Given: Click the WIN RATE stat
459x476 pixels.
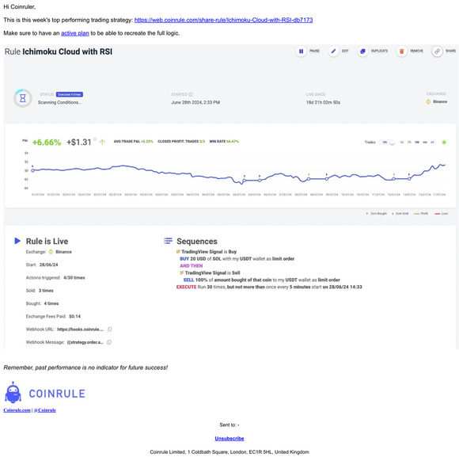Looking at the screenshot, I should 224,142.
